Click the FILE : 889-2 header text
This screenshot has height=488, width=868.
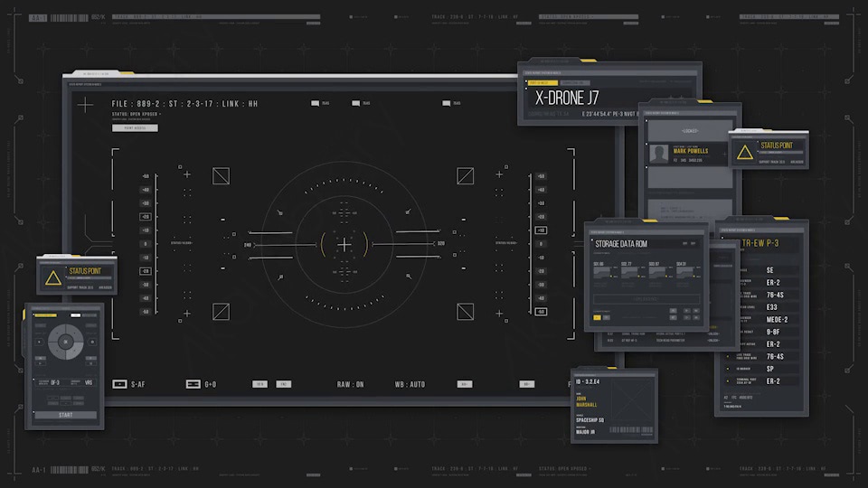(136, 103)
